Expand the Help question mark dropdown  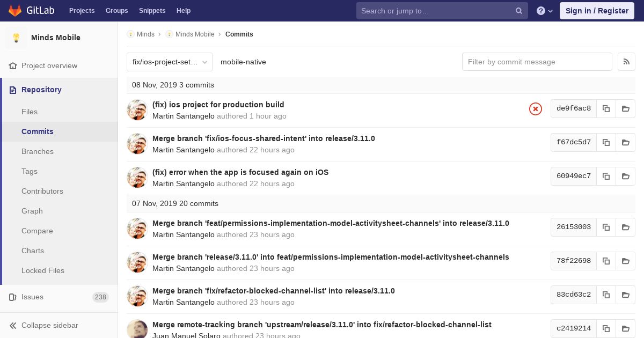pyautogui.click(x=544, y=11)
